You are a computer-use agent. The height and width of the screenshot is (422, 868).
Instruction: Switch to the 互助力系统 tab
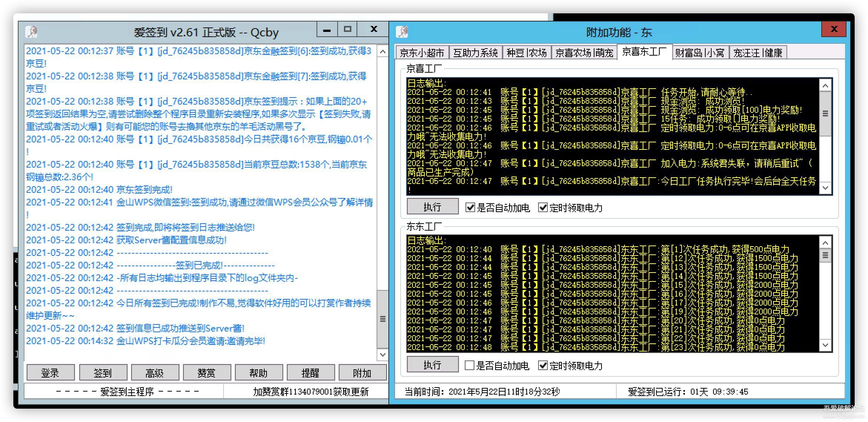point(476,53)
